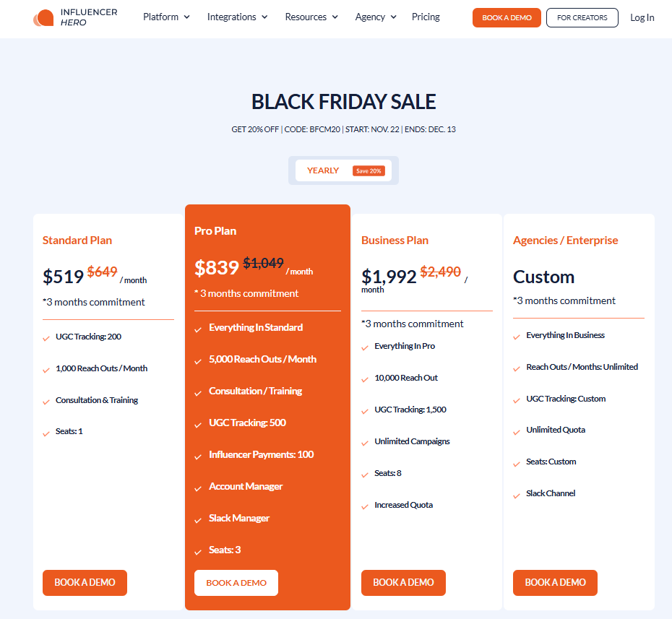
Task: Open the FOR CREATORS page
Action: (x=582, y=17)
